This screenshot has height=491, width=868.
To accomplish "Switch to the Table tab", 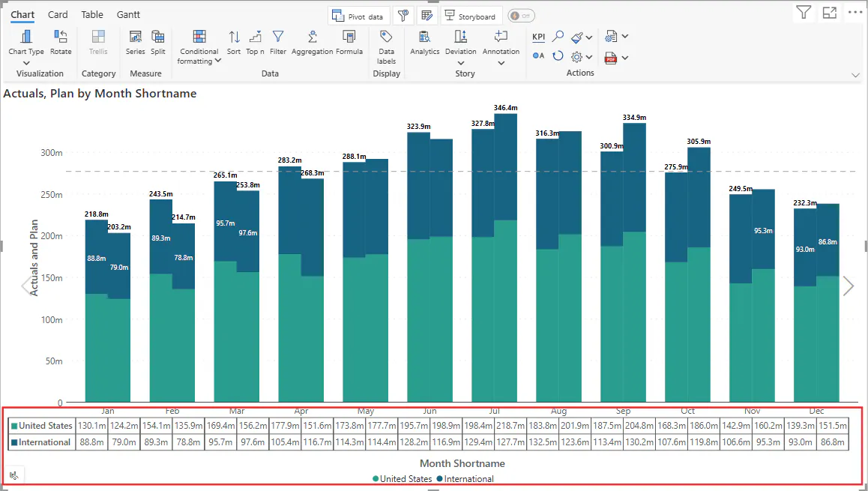I will (x=92, y=14).
